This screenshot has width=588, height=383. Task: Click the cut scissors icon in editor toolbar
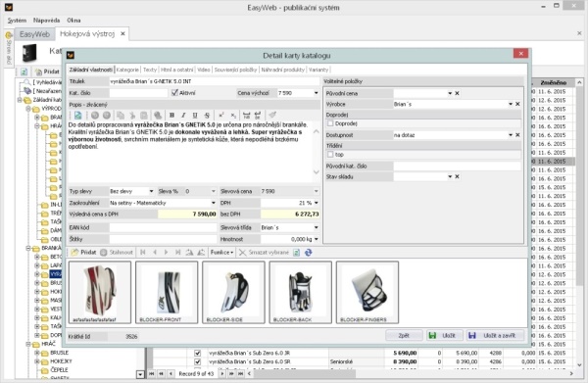click(132, 115)
